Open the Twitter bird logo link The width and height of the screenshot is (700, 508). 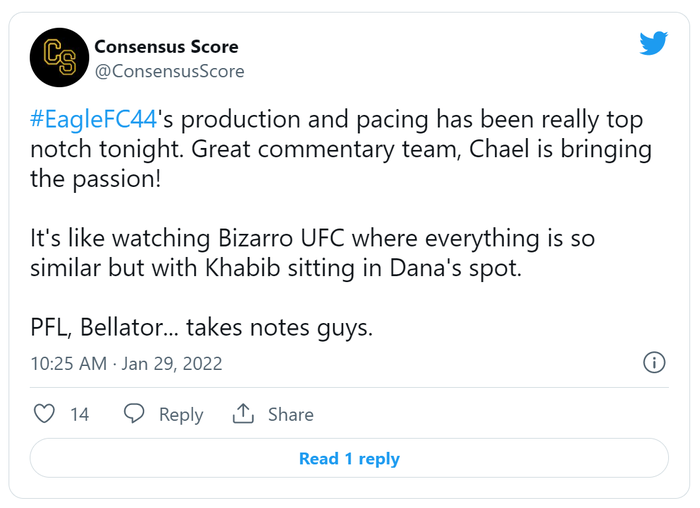(x=653, y=43)
